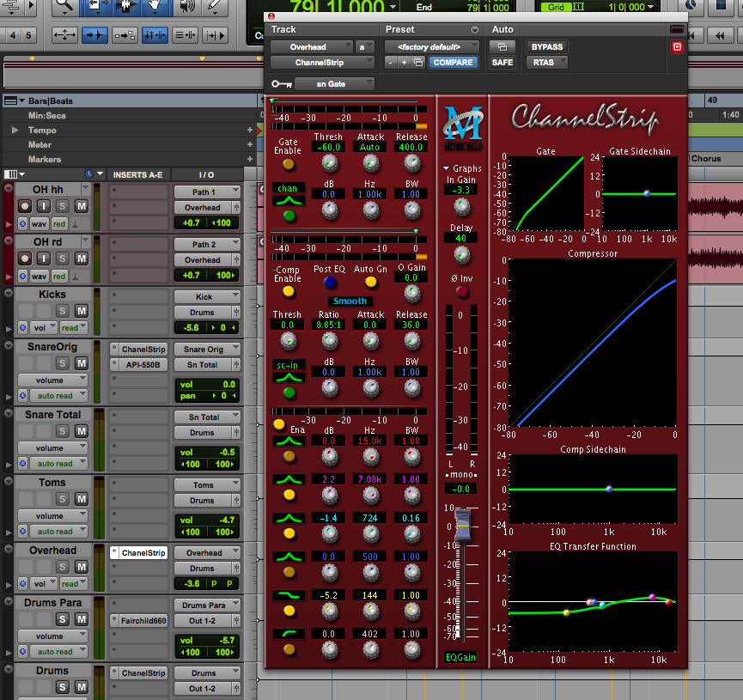Toggle the Post EQ LED
Image resolution: width=743 pixels, height=700 pixels.
330,283
